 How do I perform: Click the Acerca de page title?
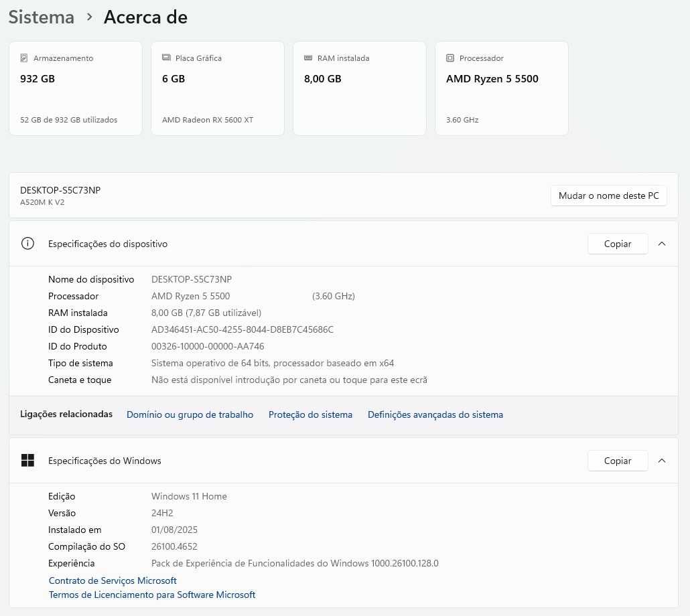tap(145, 17)
